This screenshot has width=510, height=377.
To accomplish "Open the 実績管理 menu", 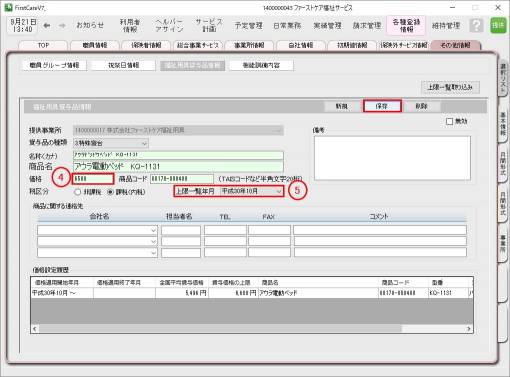I will (327, 25).
